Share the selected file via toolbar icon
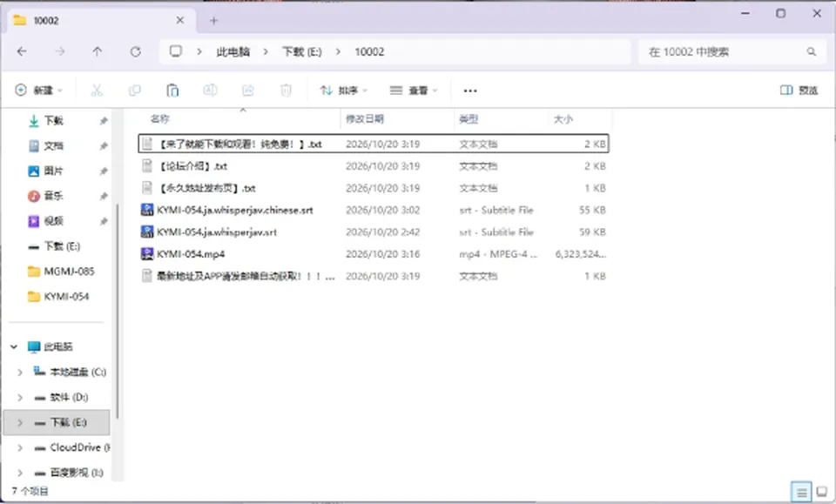Screen dimensions: 836x504 248,91
